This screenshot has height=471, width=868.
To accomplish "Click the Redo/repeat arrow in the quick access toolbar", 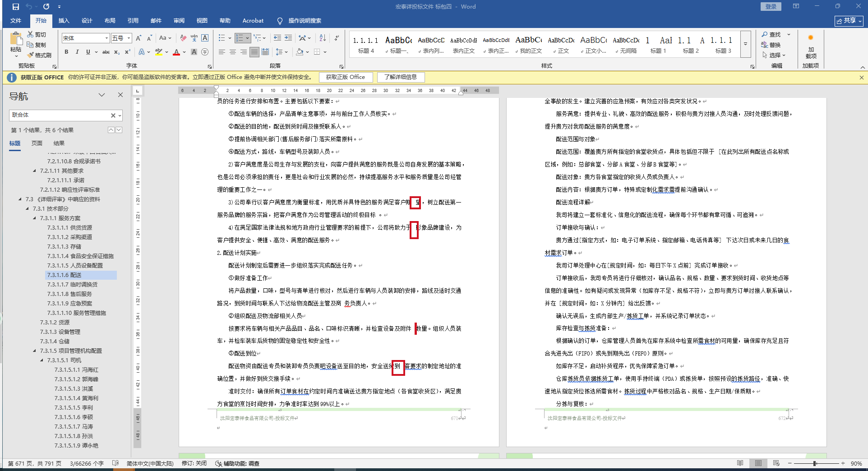I will (46, 7).
